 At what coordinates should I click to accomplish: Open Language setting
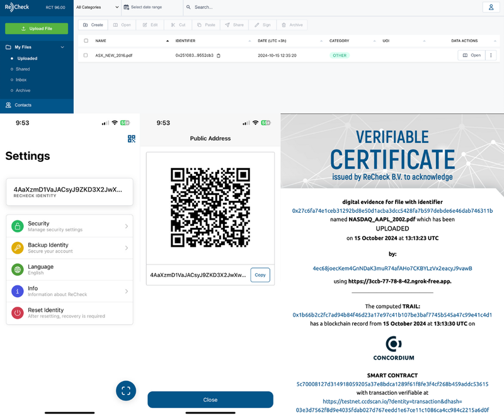69,270
